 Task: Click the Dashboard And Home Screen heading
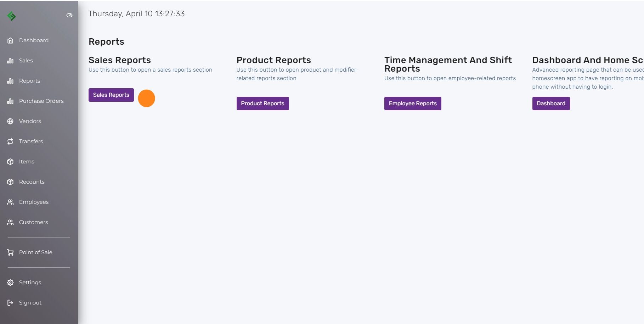[x=588, y=60]
